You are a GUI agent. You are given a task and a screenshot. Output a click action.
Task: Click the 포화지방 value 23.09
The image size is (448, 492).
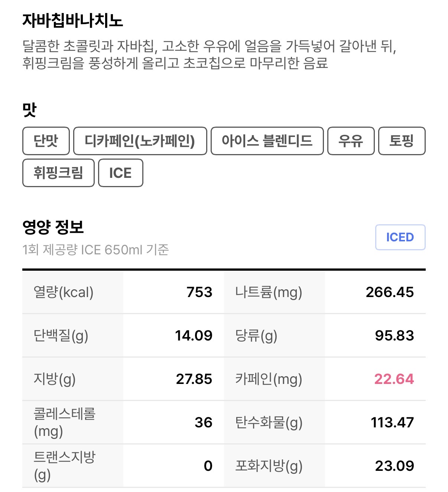[395, 466]
